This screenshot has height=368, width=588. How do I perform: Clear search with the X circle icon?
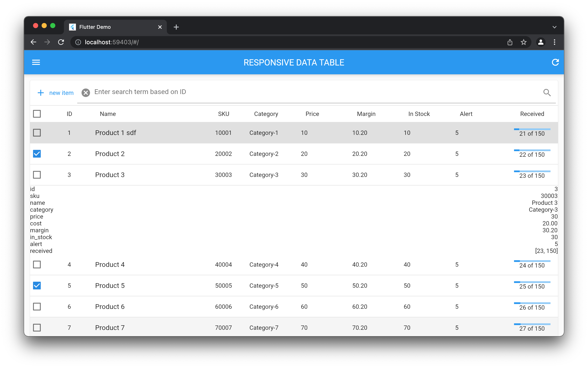(86, 93)
